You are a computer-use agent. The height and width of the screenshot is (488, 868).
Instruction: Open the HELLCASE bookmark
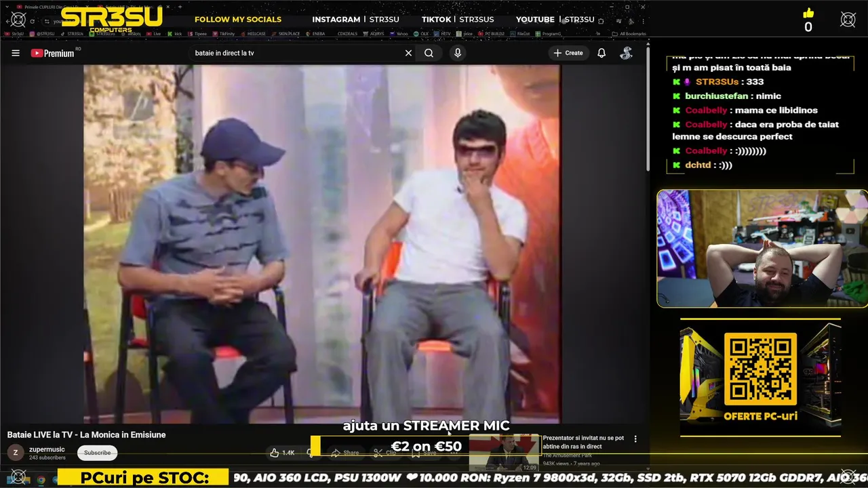point(253,33)
